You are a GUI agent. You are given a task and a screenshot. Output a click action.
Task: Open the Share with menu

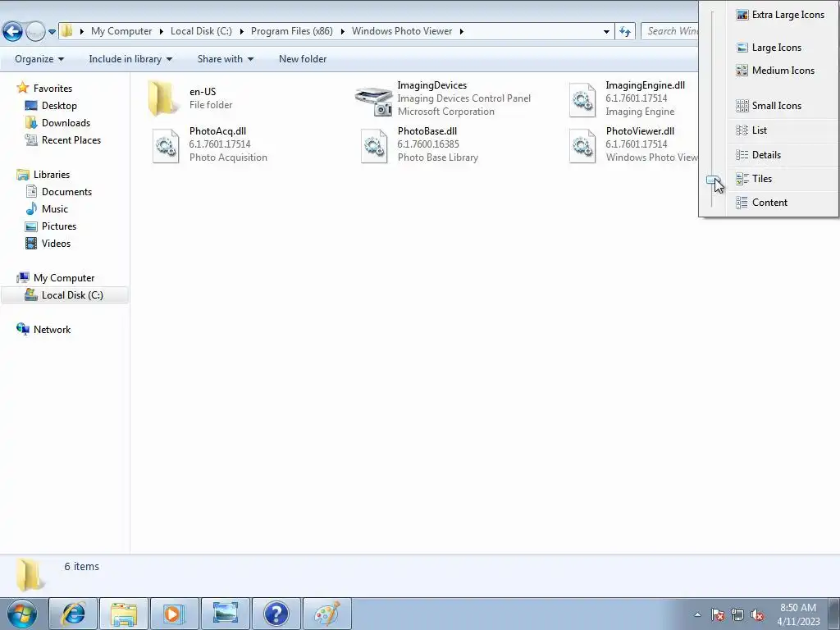click(x=226, y=59)
